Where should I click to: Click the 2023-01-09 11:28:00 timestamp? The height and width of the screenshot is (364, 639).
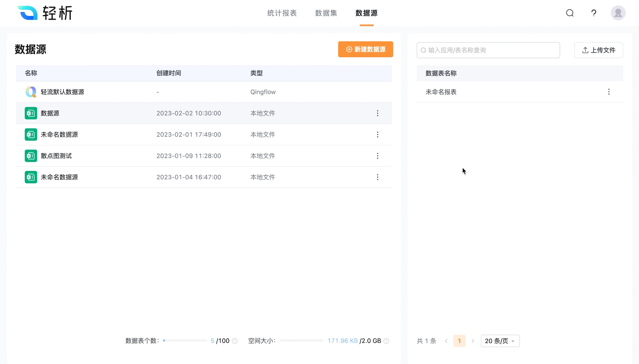tap(189, 156)
